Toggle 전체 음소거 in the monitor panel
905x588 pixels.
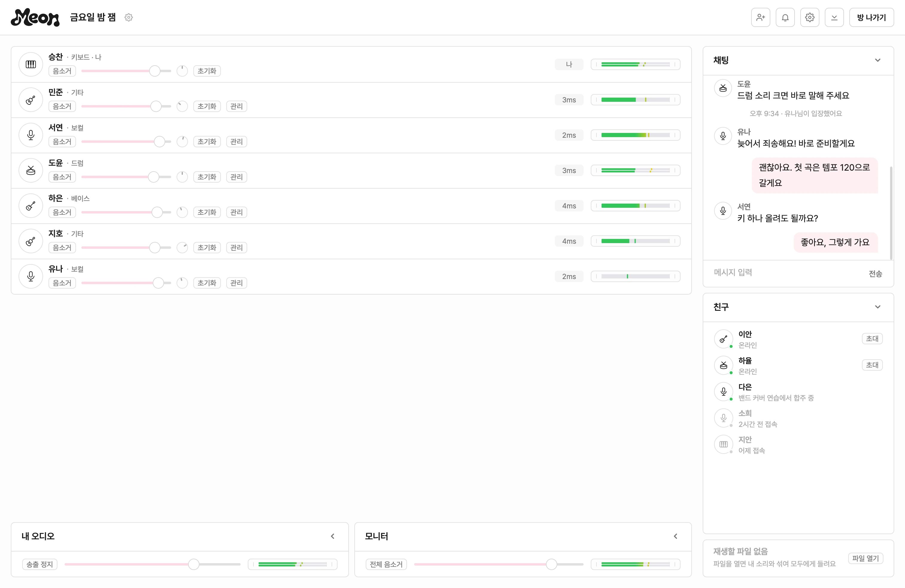[386, 564]
